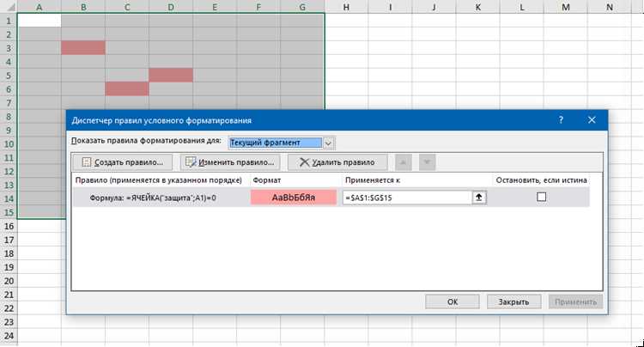Select column A header

(39, 7)
